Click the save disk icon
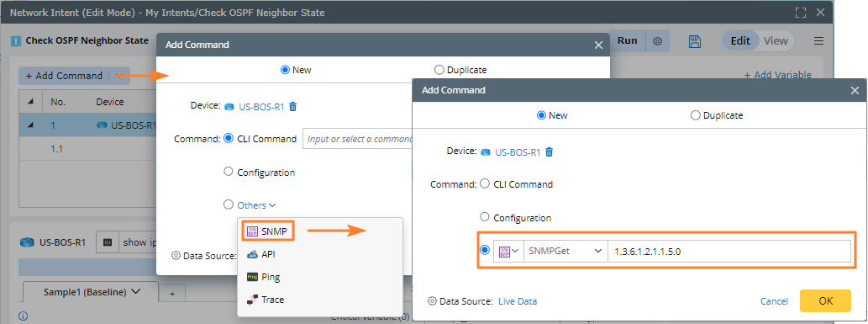Image resolution: width=868 pixels, height=324 pixels. tap(695, 41)
